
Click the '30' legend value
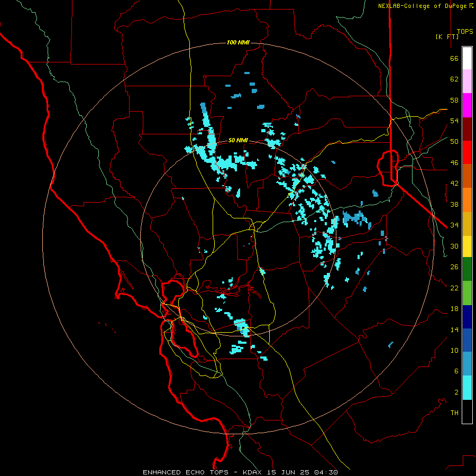(454, 246)
